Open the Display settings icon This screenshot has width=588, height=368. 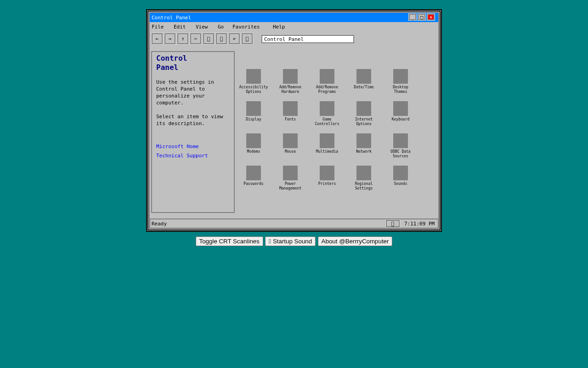(x=253, y=108)
